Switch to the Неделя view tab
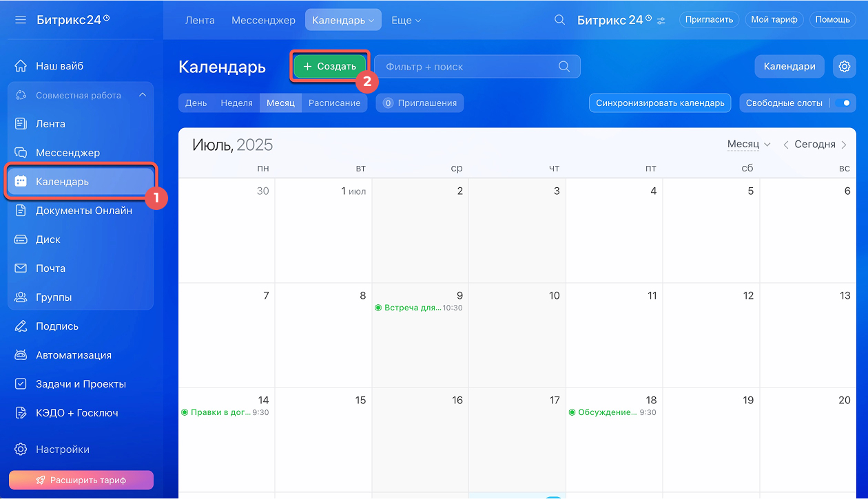The height and width of the screenshot is (499, 868). 237,103
